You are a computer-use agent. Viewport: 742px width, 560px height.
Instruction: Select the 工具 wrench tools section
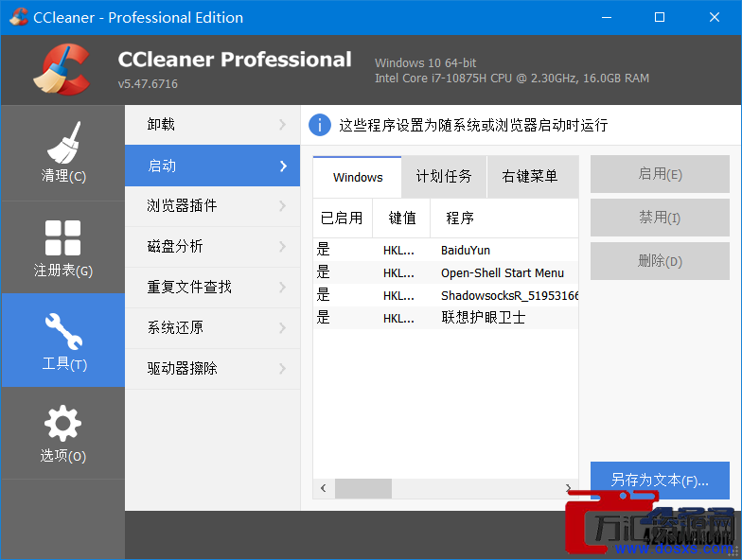[62, 341]
